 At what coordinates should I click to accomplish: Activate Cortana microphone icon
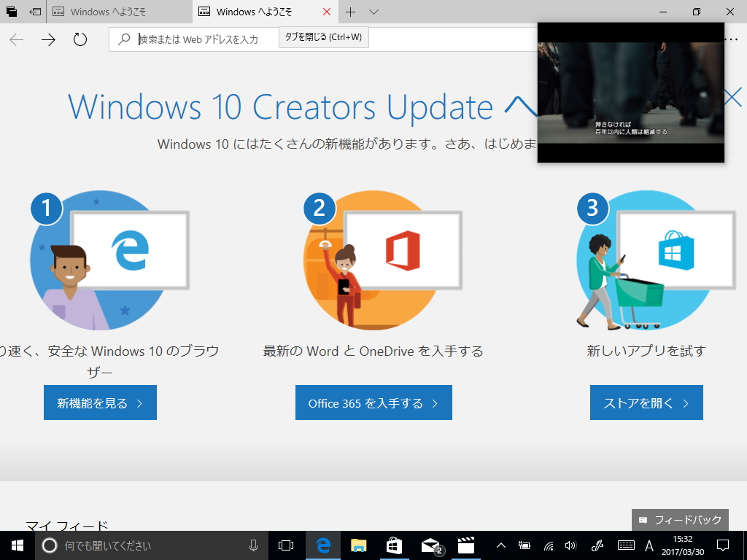(253, 545)
